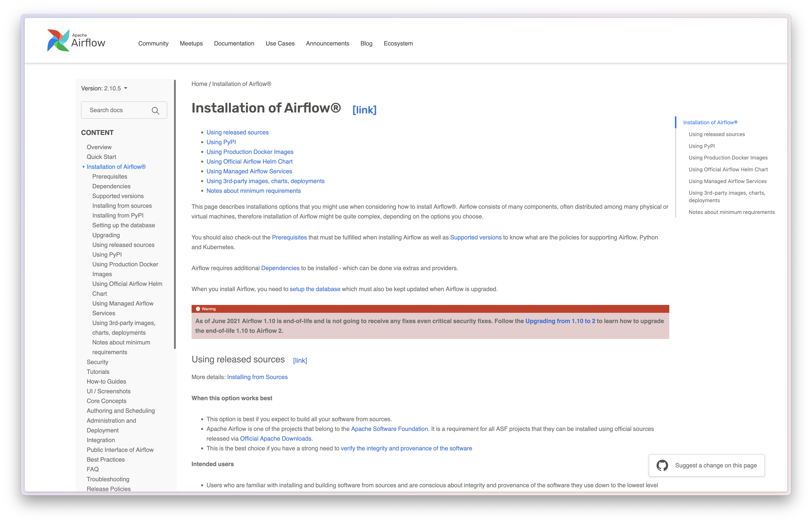Image resolution: width=812 pixels, height=523 pixels.
Task: Open Documentation in top navigation
Action: pyautogui.click(x=234, y=43)
